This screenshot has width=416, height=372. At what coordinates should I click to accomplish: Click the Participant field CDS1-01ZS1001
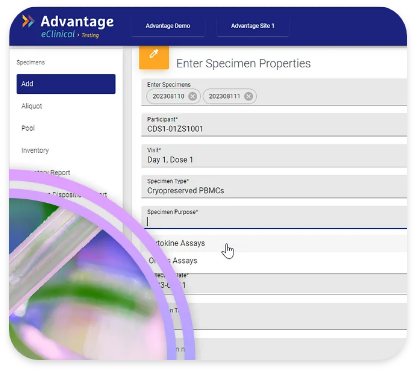point(274,125)
